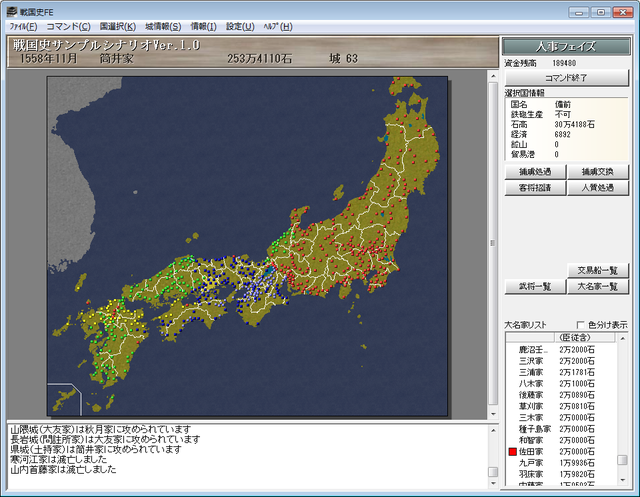Click the 戦国史FE app icon in title bar
Viewport: 640px width, 497px height.
(x=11, y=12)
